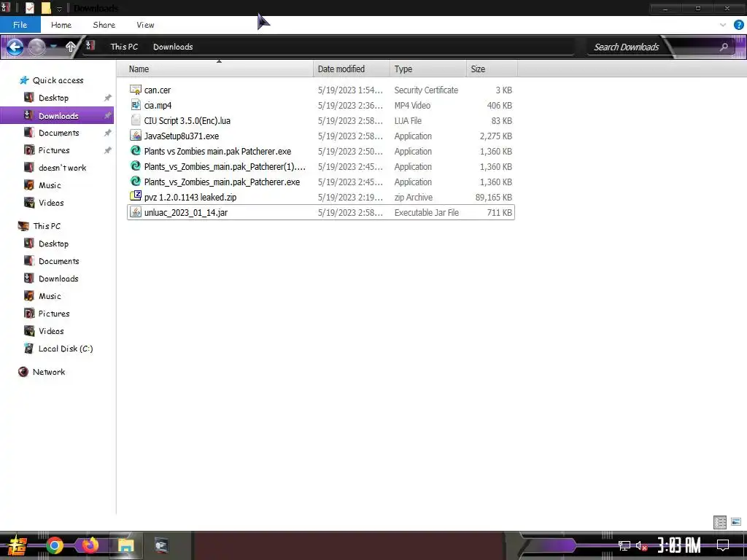Open network status tray icon

click(624, 545)
